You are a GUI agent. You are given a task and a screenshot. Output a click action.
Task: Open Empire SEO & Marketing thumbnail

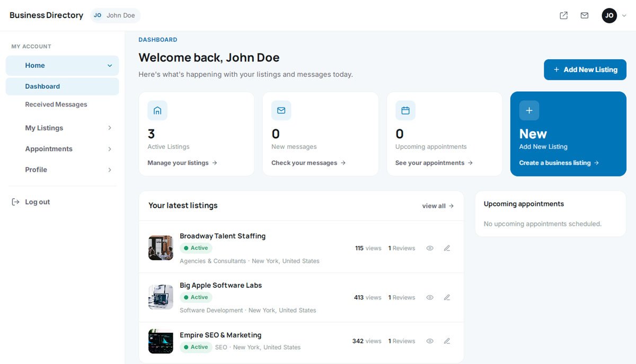pos(161,341)
